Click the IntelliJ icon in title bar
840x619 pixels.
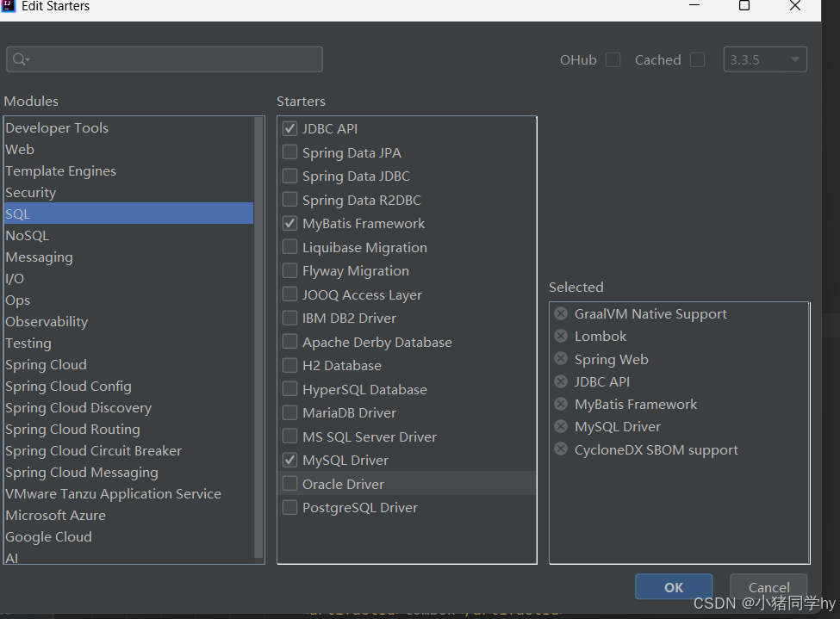coord(9,6)
